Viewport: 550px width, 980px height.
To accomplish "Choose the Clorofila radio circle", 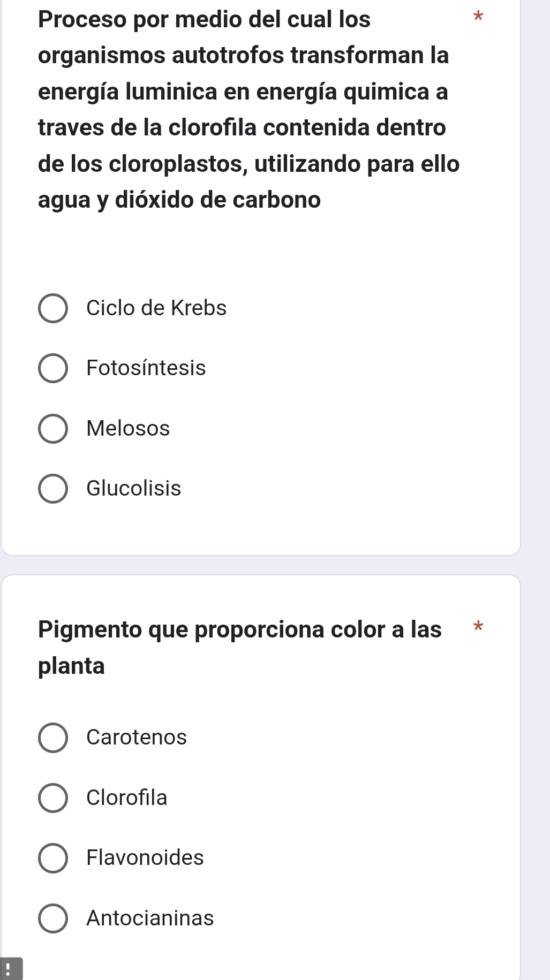I will (x=53, y=797).
